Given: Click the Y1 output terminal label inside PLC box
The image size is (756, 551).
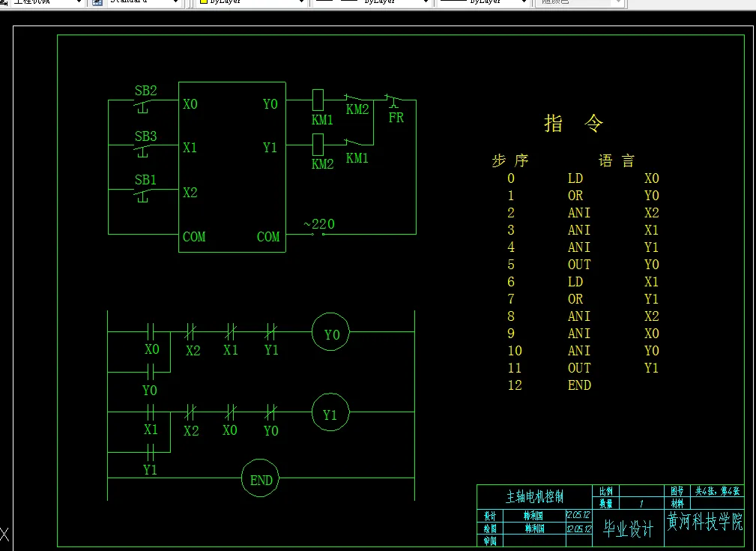Looking at the screenshot, I should click(x=270, y=148).
